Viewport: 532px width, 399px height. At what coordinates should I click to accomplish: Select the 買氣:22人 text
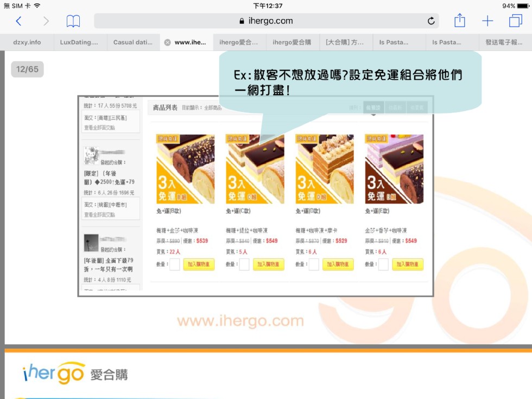tap(168, 252)
